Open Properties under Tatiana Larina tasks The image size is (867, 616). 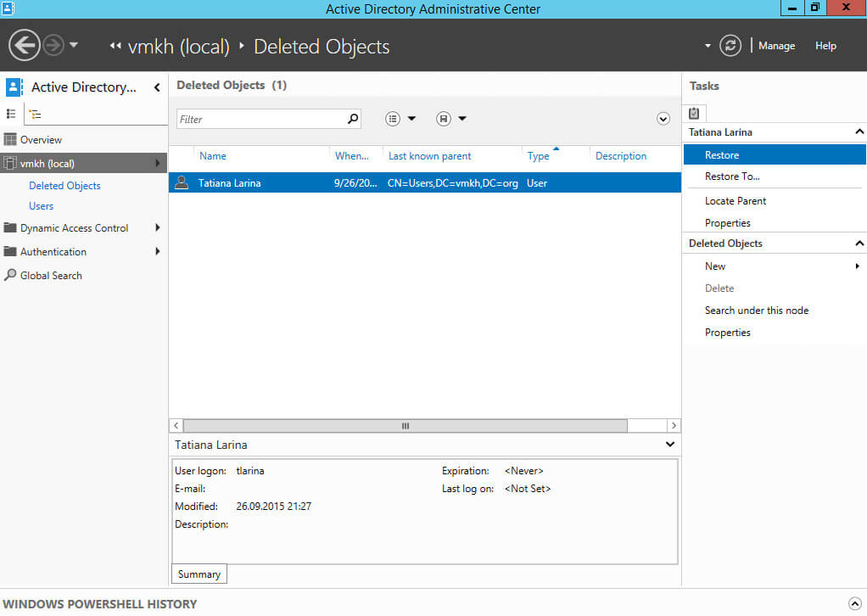[728, 223]
